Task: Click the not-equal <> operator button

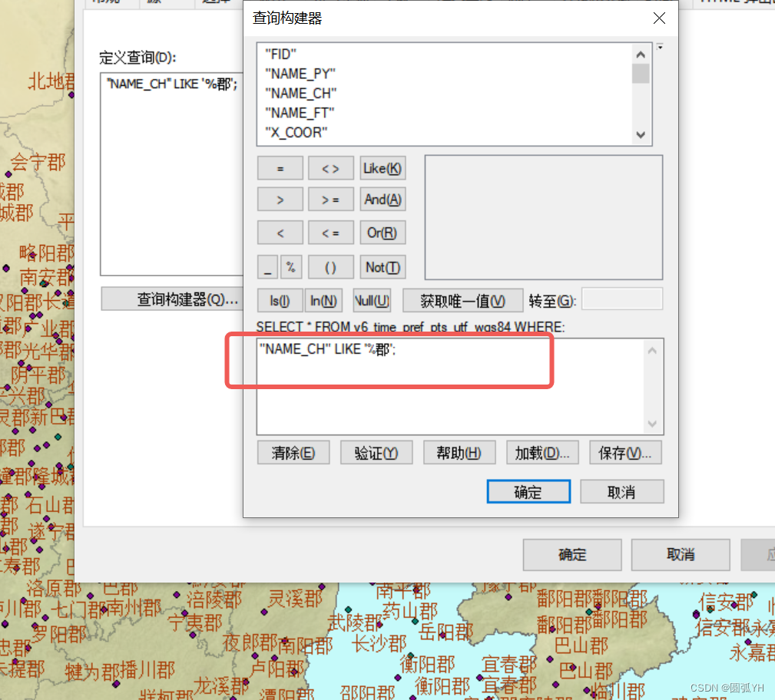Action: click(x=330, y=168)
